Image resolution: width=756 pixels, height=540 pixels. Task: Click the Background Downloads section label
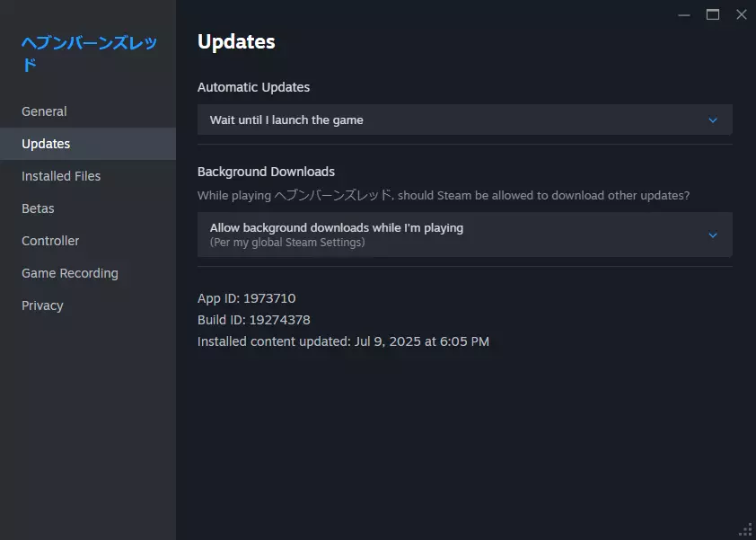tap(266, 172)
